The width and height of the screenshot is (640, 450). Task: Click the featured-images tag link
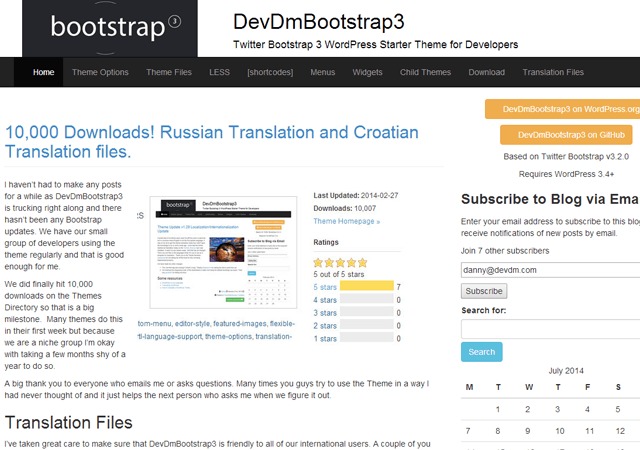pyautogui.click(x=240, y=323)
